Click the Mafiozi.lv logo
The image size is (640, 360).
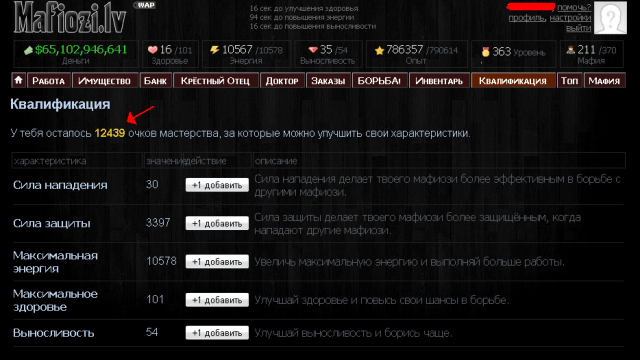[70, 18]
